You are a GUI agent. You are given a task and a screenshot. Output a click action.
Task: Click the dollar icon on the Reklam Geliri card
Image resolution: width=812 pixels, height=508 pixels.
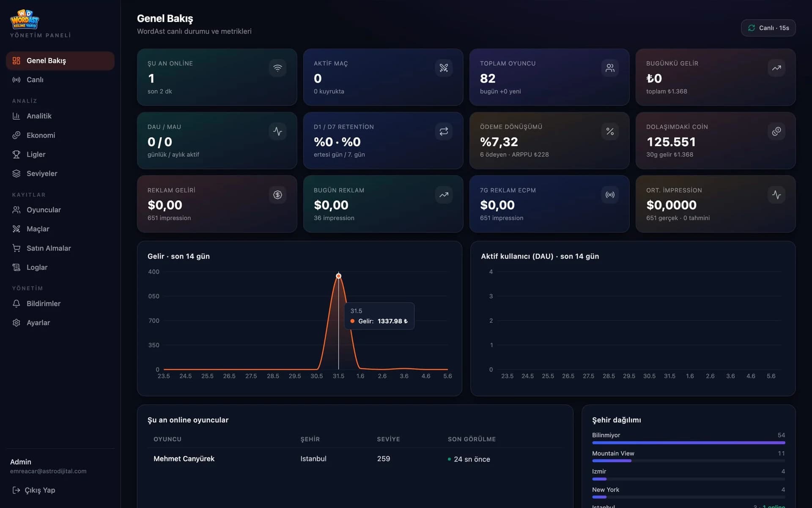(x=277, y=195)
